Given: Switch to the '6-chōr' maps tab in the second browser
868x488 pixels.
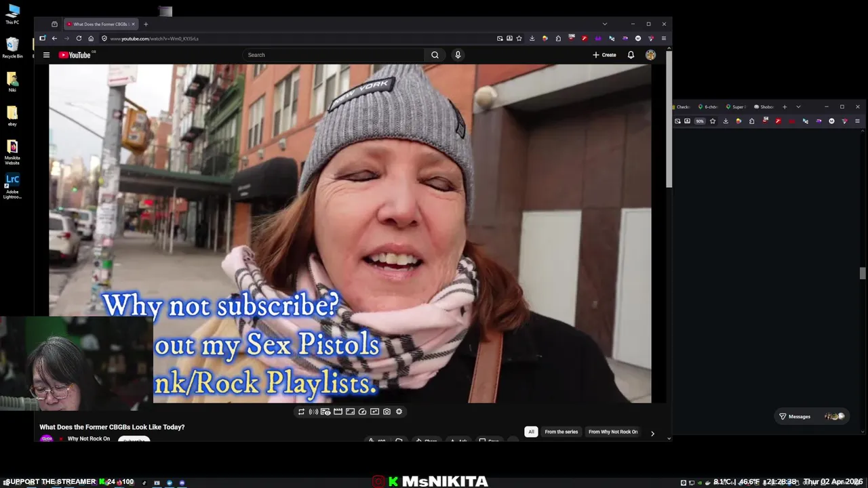Looking at the screenshot, I should tap(707, 106).
